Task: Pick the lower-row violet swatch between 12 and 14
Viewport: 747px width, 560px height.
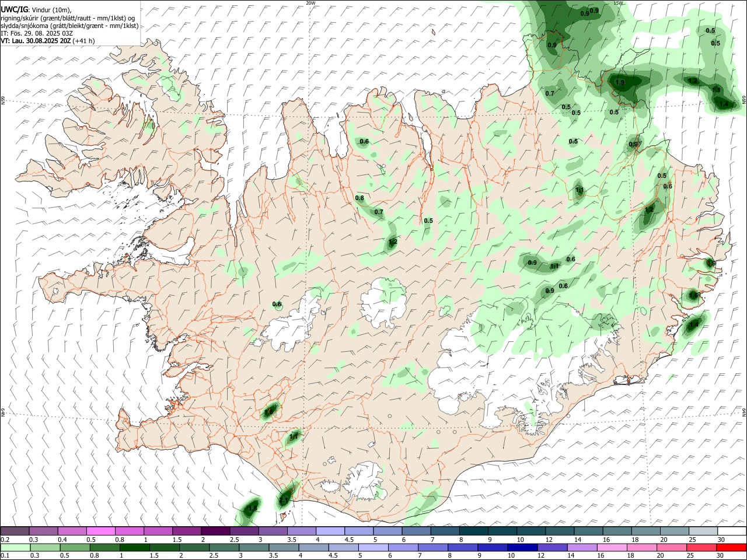Action: click(552, 547)
